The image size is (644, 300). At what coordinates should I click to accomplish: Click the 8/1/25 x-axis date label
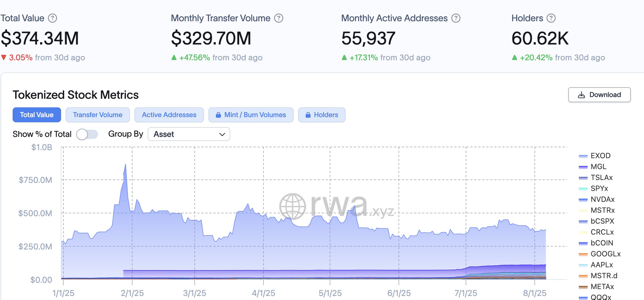[x=535, y=293]
